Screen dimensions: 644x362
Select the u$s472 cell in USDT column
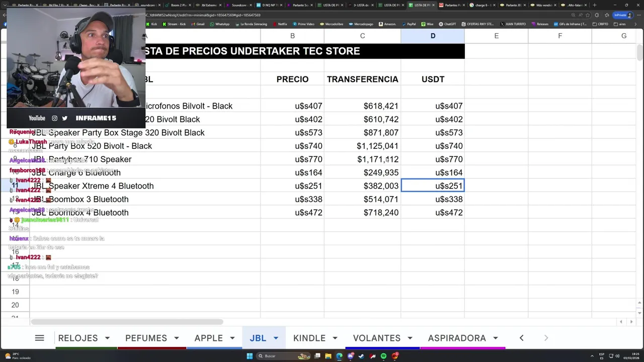[x=433, y=213]
